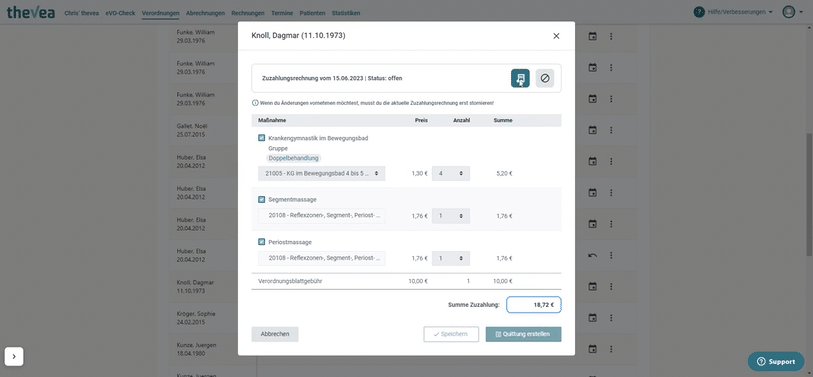Click the Knoll, Dagmar name in background list
The height and width of the screenshot is (377, 813).
click(x=195, y=283)
